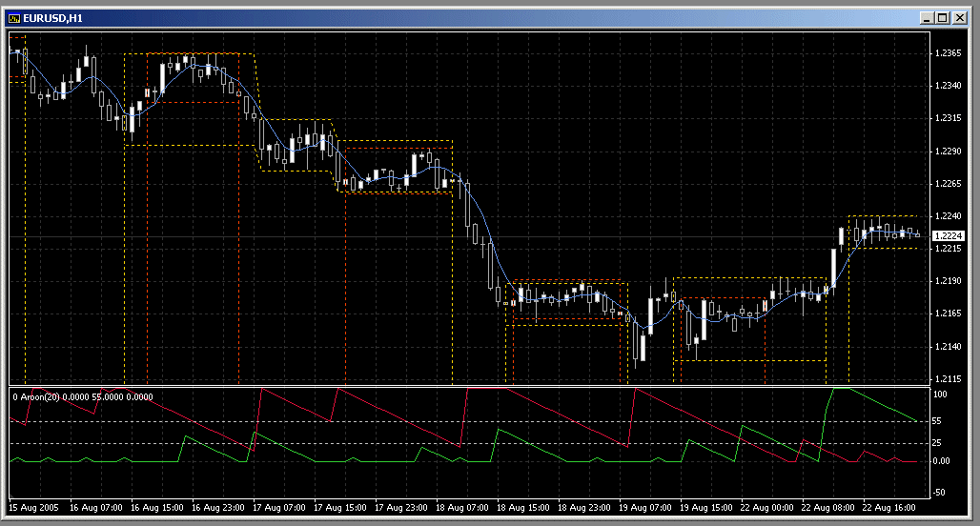Click the 22 Aug 16:00 time label
The height and width of the screenshot is (526, 980).
click(888, 508)
